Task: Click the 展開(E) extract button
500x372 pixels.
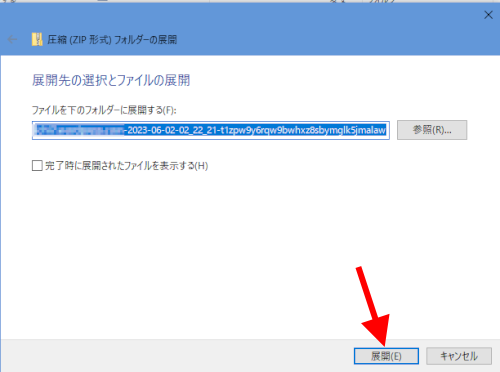Action: (x=386, y=356)
